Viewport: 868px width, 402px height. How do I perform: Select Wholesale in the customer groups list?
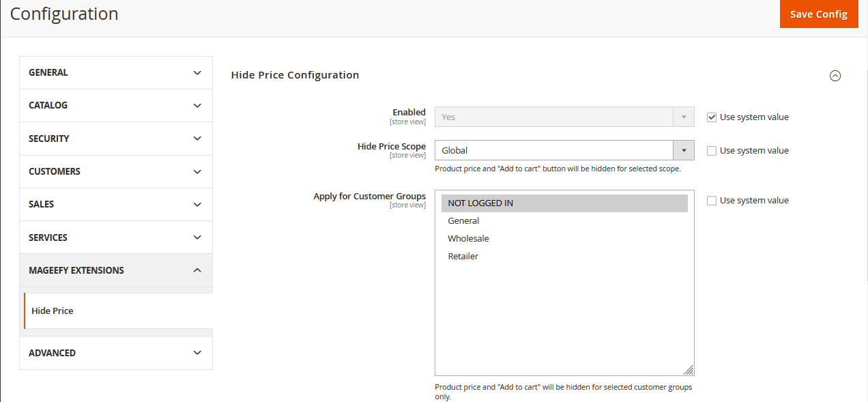468,238
